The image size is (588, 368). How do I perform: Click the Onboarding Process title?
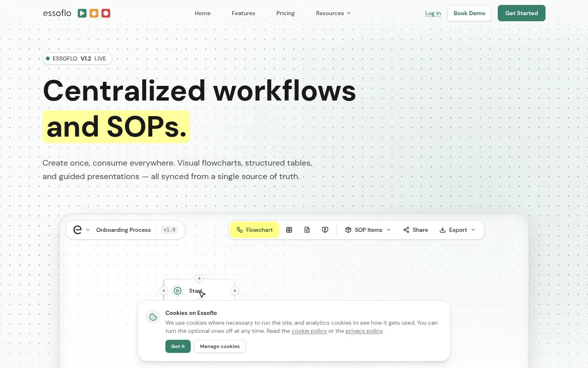click(123, 230)
